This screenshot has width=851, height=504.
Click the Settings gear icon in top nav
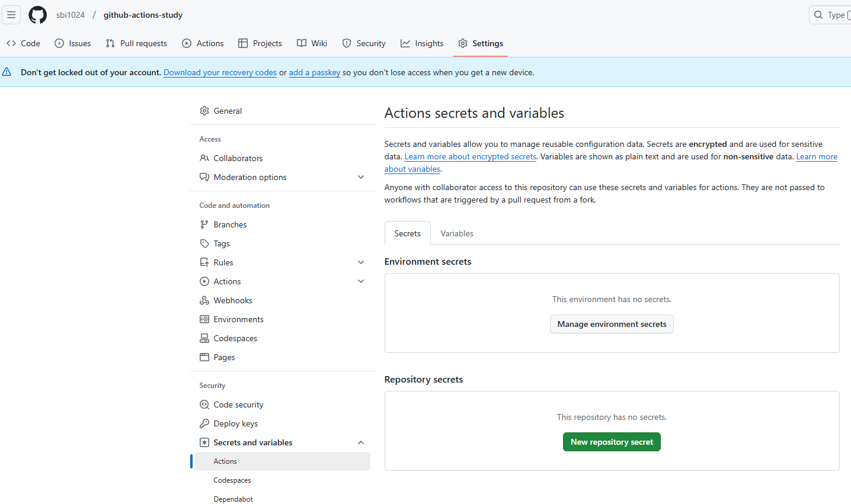pos(463,43)
